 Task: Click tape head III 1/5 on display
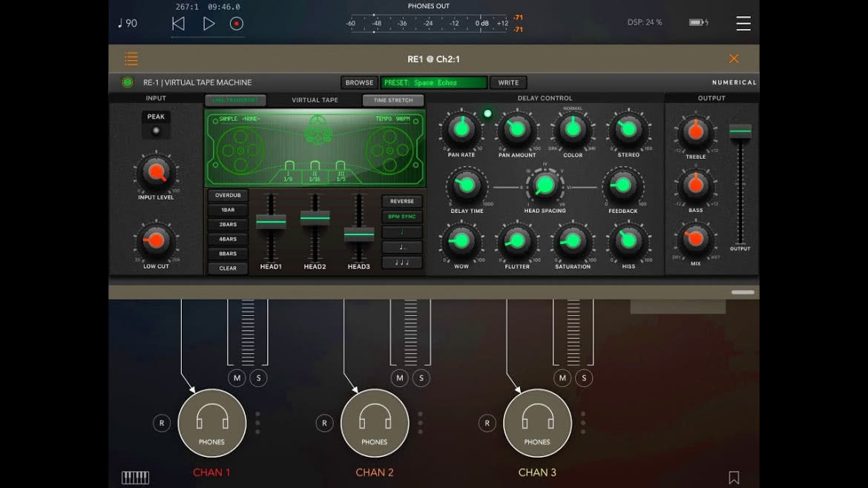tap(341, 171)
